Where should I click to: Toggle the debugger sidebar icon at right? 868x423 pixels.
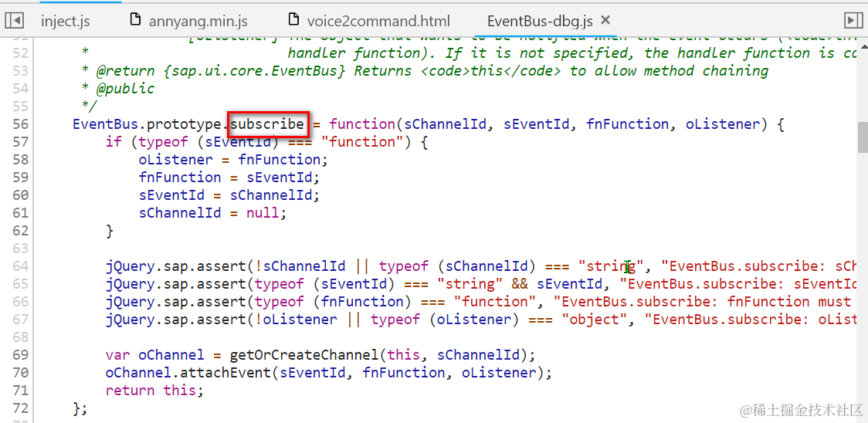853,21
